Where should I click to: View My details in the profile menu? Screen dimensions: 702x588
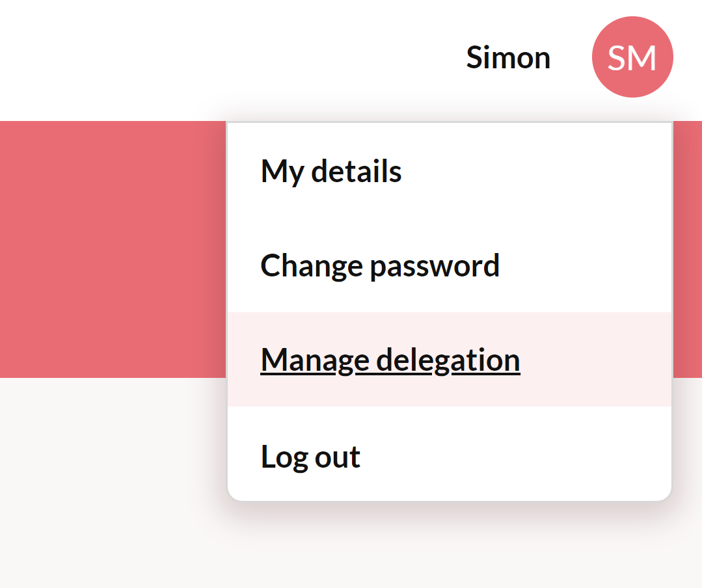click(331, 172)
